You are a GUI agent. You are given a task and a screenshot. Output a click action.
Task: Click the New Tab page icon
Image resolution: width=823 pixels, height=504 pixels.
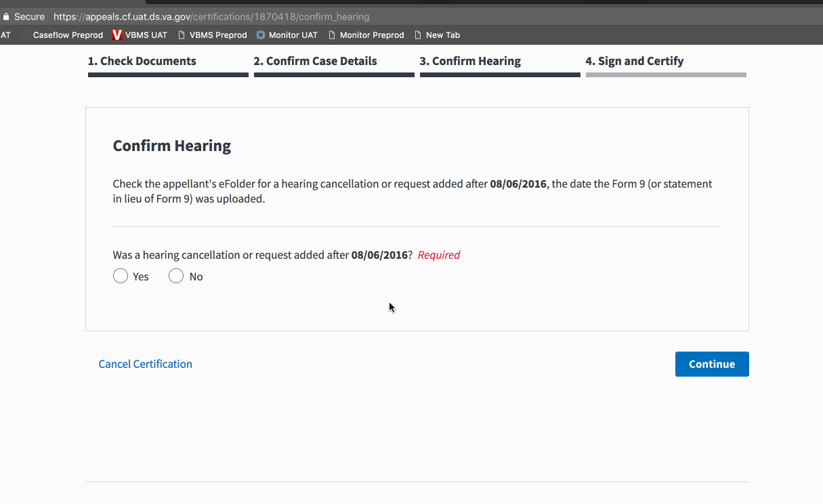(x=418, y=35)
